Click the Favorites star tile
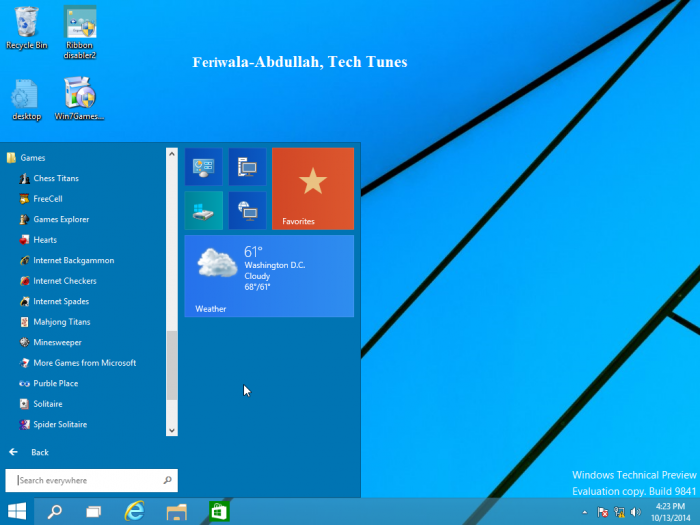The width and height of the screenshot is (700, 525). pos(312,188)
